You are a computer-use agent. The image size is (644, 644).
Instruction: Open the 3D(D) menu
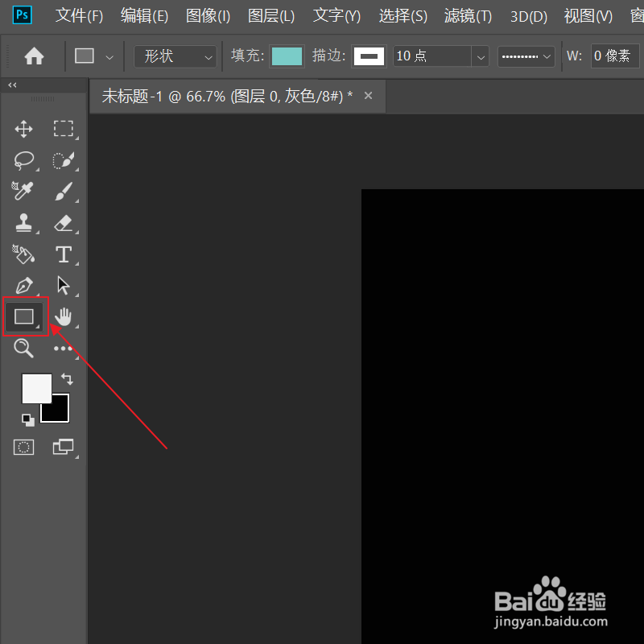(529, 16)
